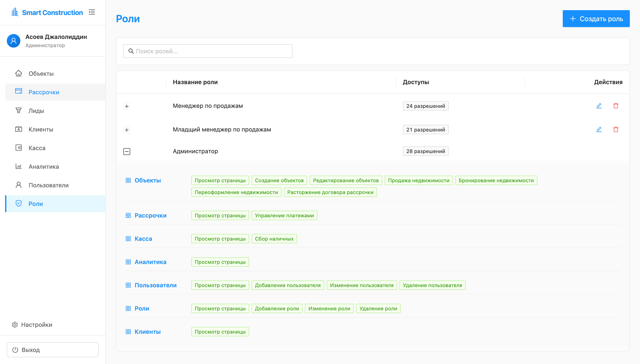Click the Настройки gear icon

pyautogui.click(x=15, y=325)
